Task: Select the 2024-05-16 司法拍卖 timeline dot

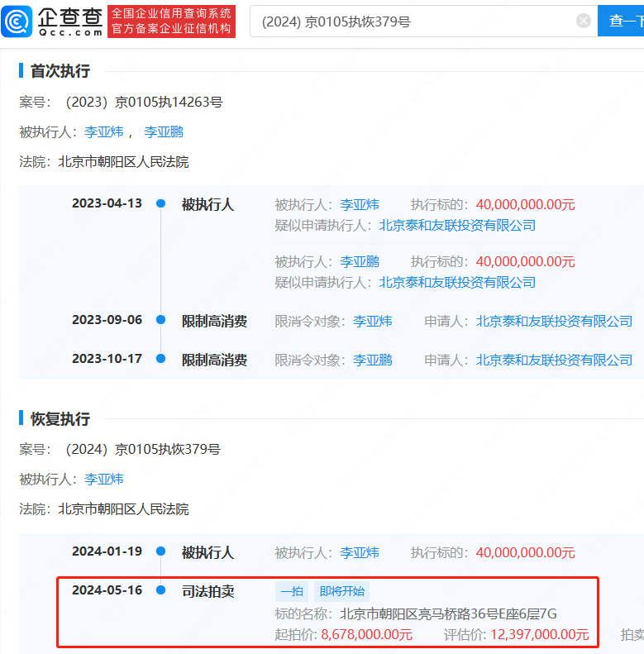Action: pyautogui.click(x=161, y=590)
